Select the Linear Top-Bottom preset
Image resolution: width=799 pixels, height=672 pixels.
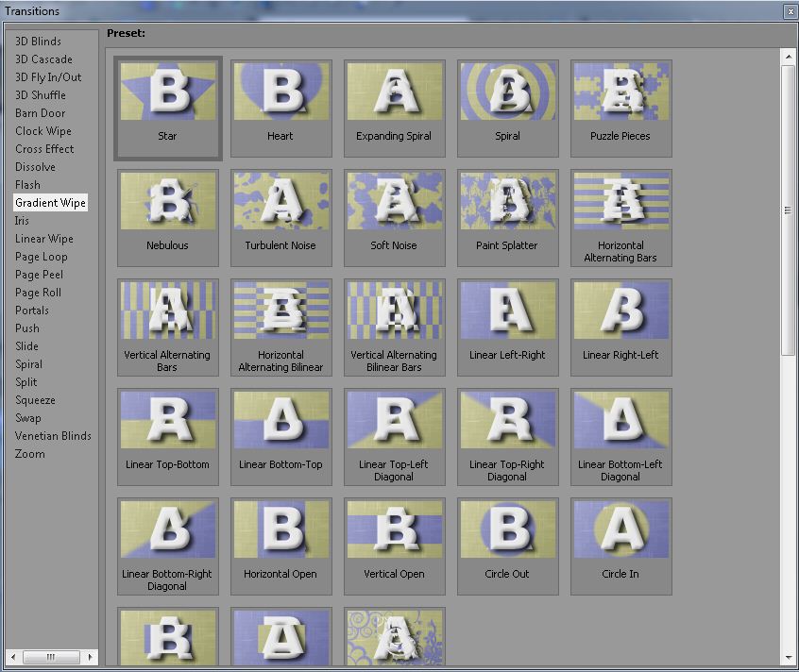pos(168,437)
